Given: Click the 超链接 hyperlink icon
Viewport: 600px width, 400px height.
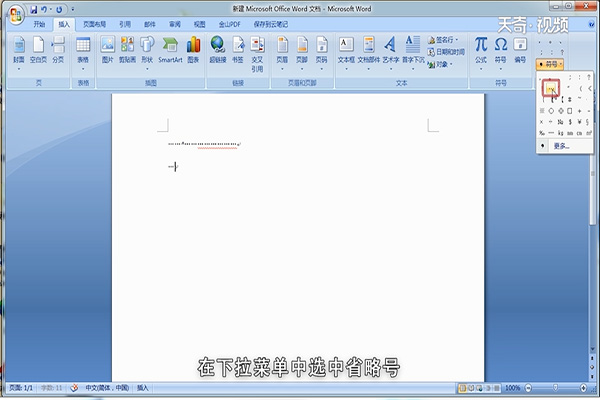Looking at the screenshot, I should (x=217, y=49).
